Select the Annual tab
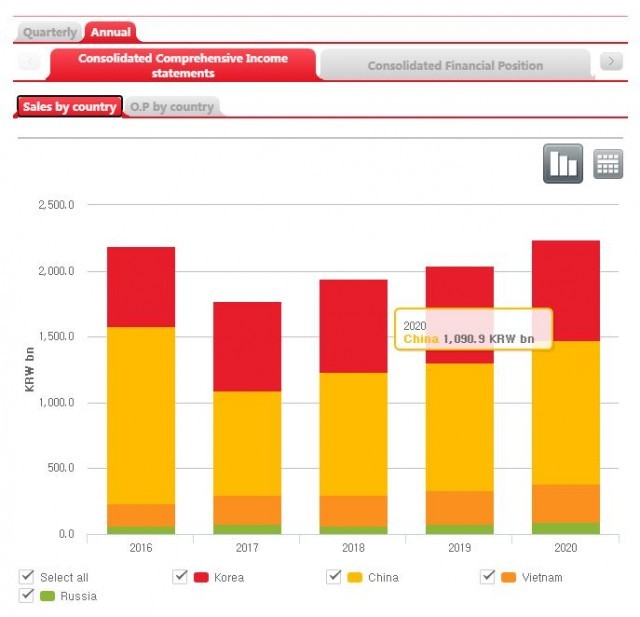The width and height of the screenshot is (640, 617). pos(110,32)
